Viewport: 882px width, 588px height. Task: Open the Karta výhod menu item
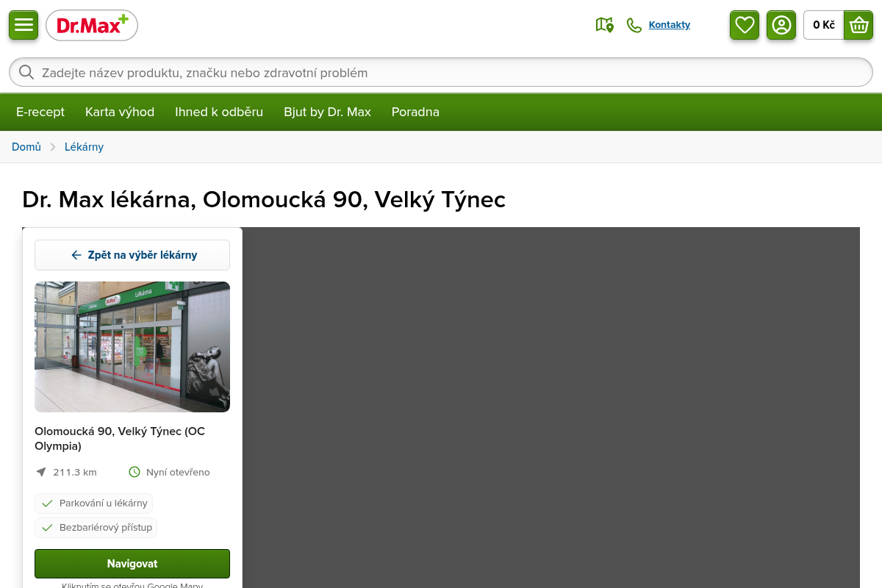coord(120,112)
